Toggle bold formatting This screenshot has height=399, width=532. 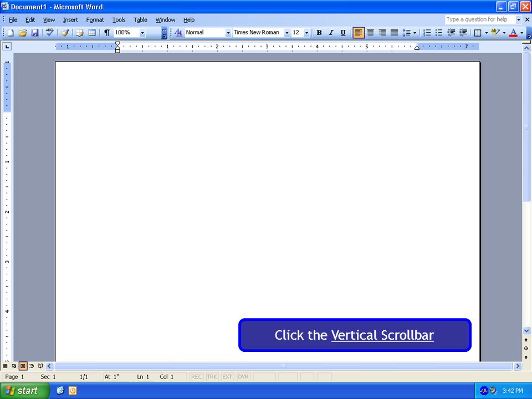point(319,33)
